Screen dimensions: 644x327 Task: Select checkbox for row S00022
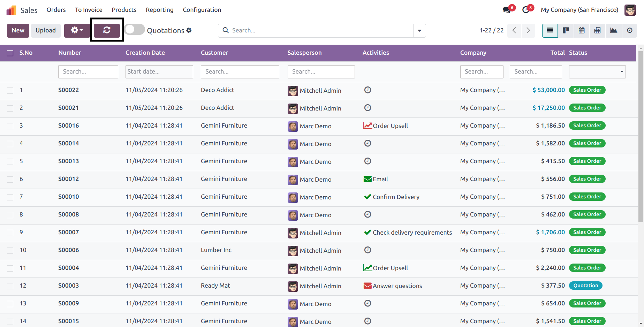tap(10, 90)
